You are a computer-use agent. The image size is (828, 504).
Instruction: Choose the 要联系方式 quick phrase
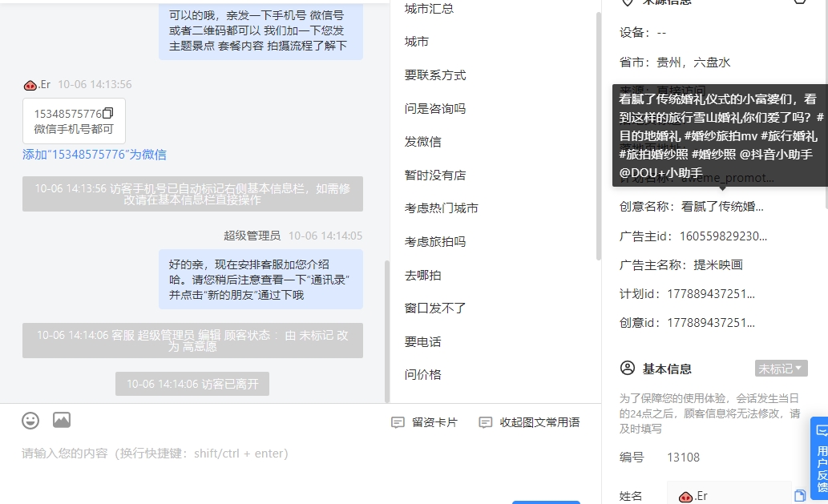pos(435,75)
